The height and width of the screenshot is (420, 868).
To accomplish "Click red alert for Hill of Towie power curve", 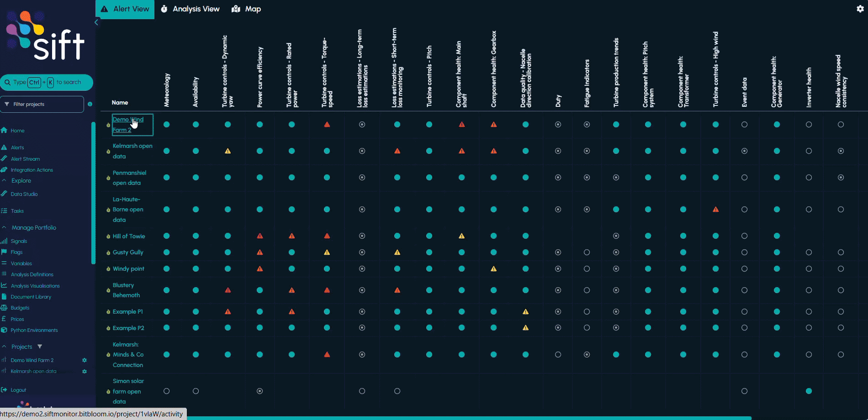I will tap(260, 236).
